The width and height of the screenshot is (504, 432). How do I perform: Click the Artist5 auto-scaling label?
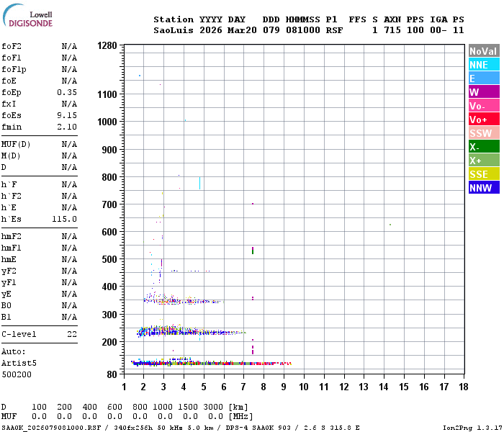(19, 363)
